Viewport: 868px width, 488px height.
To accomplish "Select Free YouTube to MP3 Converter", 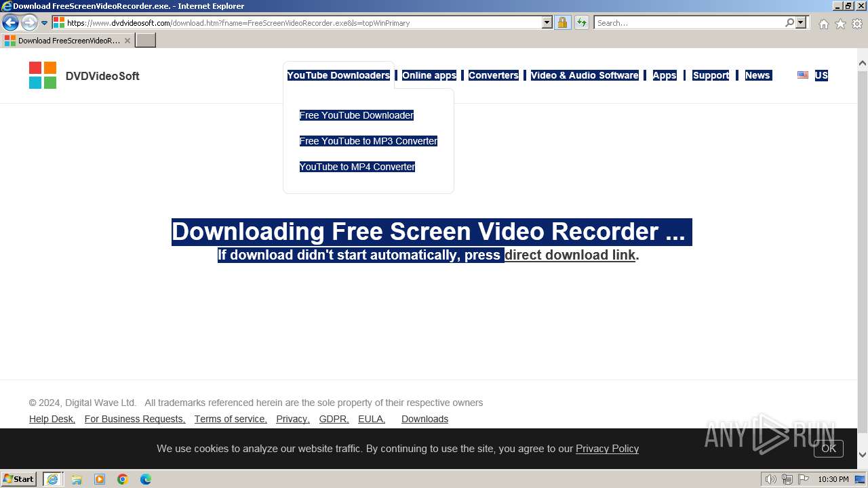I will point(369,141).
